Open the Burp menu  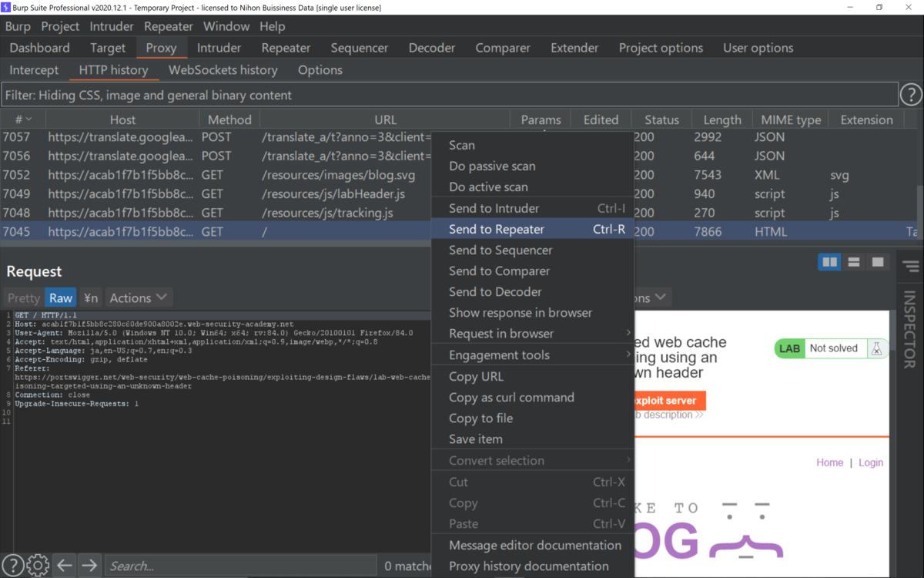coord(18,26)
